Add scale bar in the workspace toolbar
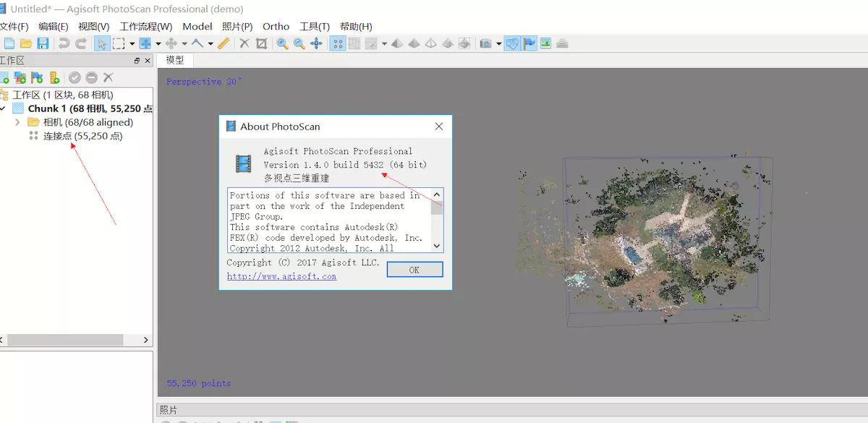 pyautogui.click(x=54, y=77)
